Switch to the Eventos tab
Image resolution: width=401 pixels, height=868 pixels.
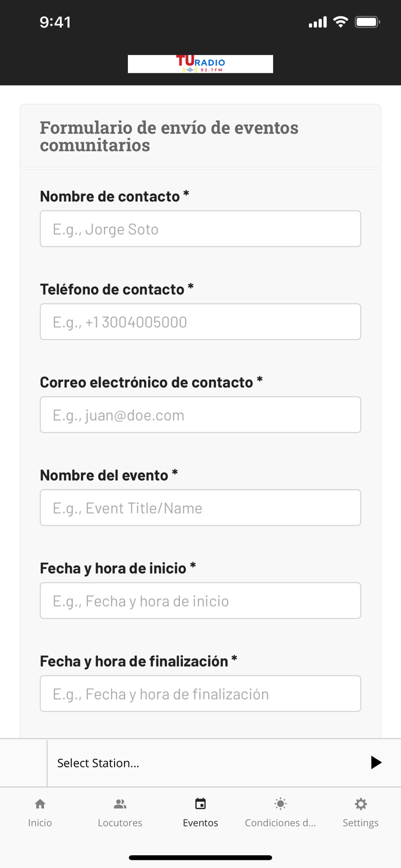point(200,822)
